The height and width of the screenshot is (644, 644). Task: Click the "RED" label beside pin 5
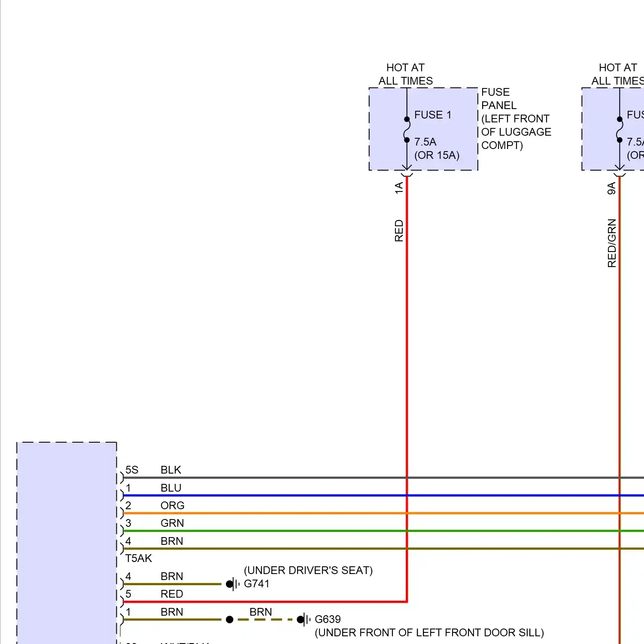pos(172,594)
